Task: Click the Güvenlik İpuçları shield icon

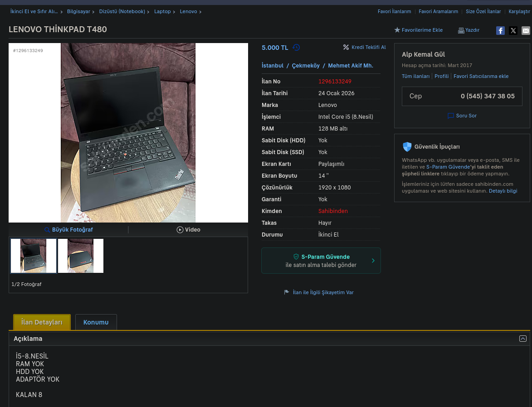Action: click(407, 146)
